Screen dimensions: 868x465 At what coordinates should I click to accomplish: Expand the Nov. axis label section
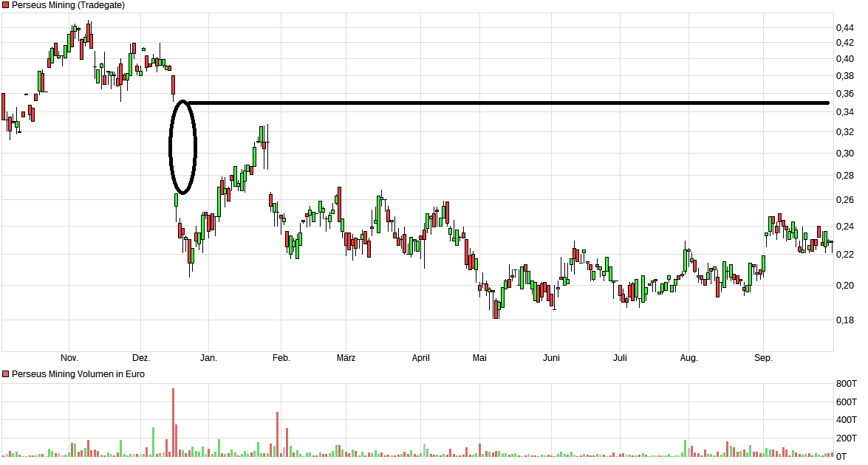pyautogui.click(x=68, y=357)
